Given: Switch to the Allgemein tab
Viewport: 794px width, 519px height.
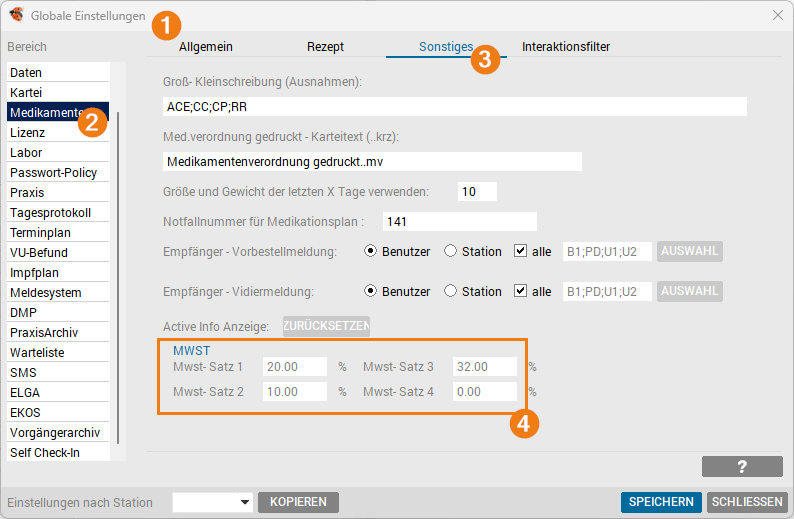Looking at the screenshot, I should point(206,46).
